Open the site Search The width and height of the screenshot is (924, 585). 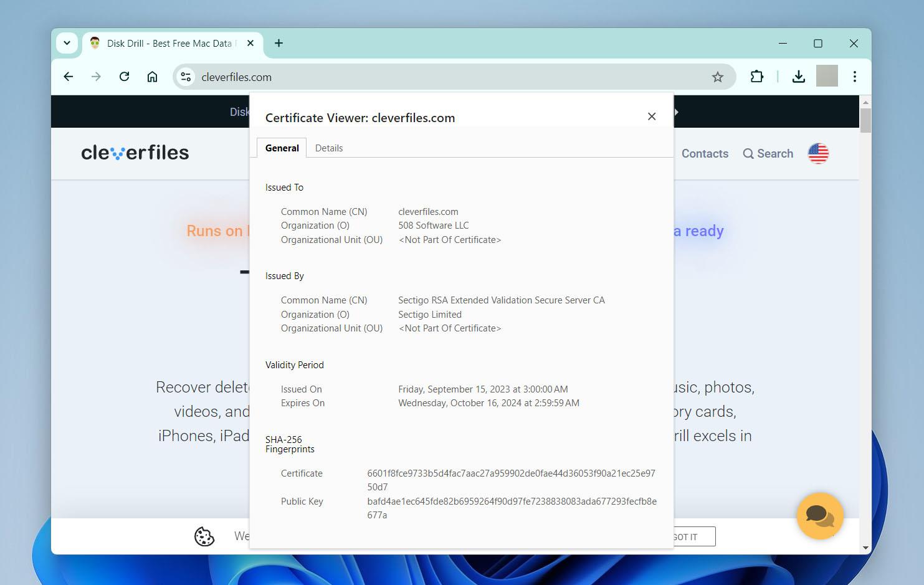click(x=768, y=154)
